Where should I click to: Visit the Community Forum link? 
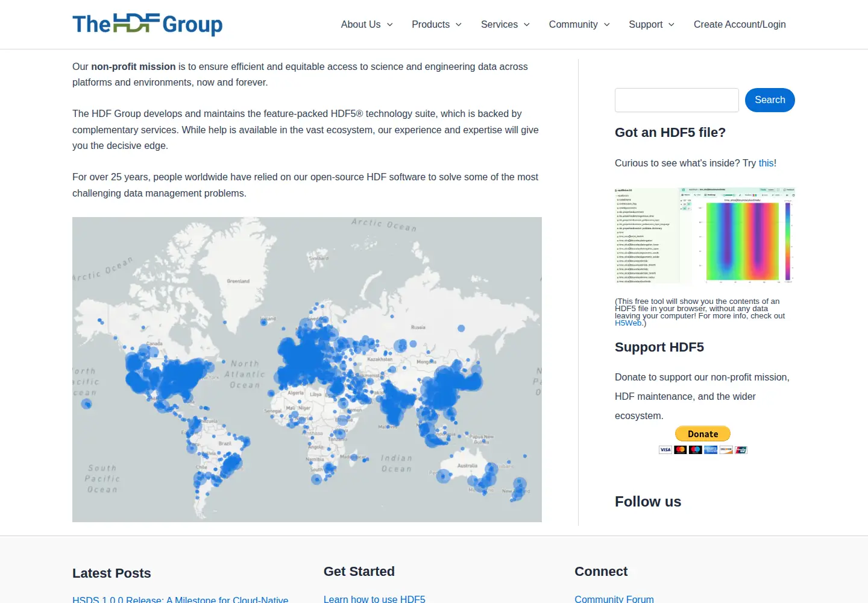click(x=614, y=599)
